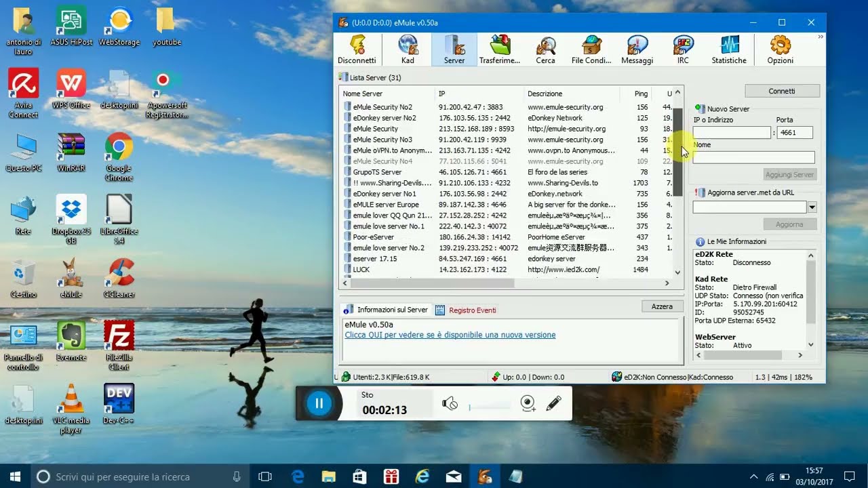Open the eMule desktop shortcut
The height and width of the screenshot is (488, 868).
coord(71,279)
